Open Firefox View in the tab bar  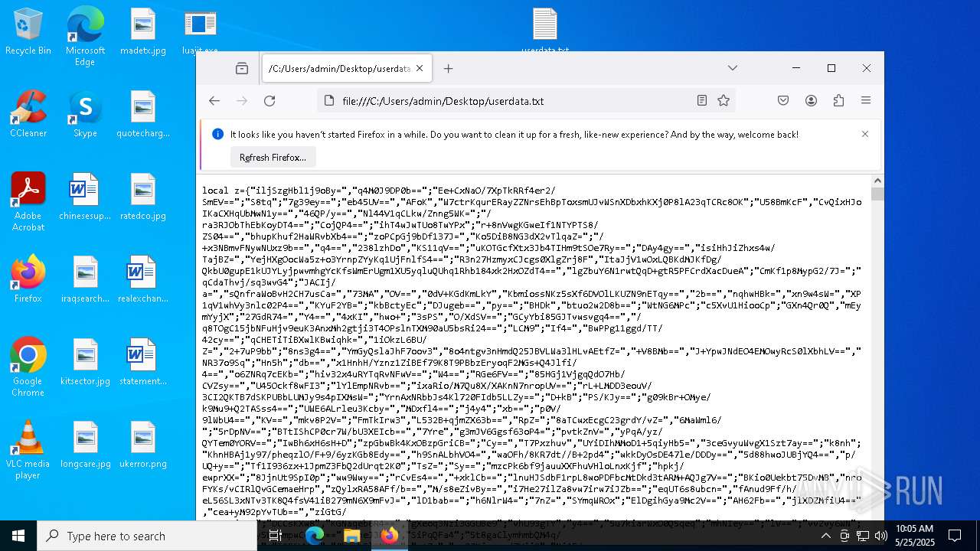242,68
